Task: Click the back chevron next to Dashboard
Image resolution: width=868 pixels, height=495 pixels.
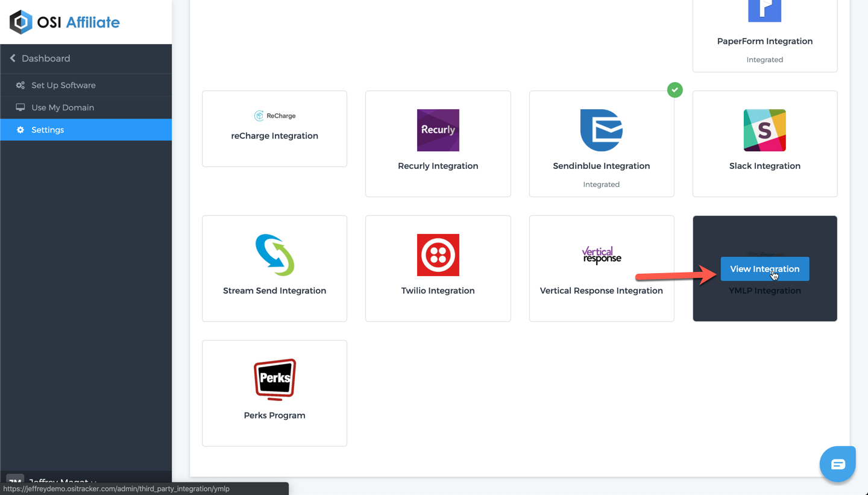Action: pos(13,58)
